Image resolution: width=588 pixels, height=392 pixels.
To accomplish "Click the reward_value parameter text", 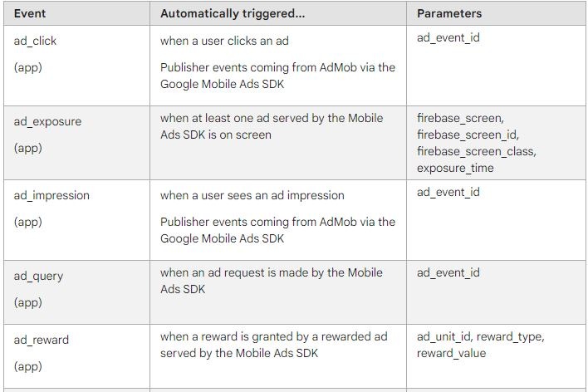I will tap(451, 353).
